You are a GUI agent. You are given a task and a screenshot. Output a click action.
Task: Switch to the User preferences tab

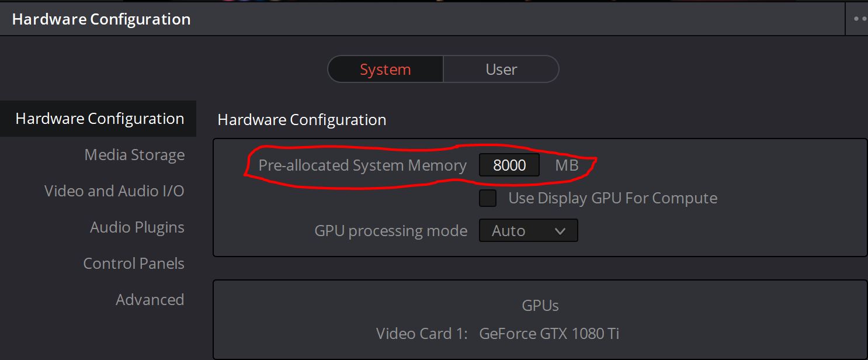pos(501,69)
